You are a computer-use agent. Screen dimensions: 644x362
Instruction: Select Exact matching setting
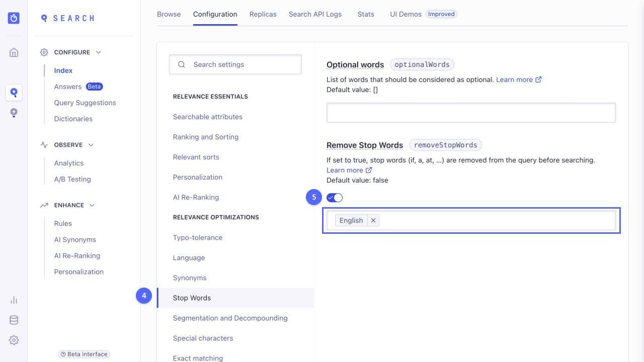tap(198, 358)
